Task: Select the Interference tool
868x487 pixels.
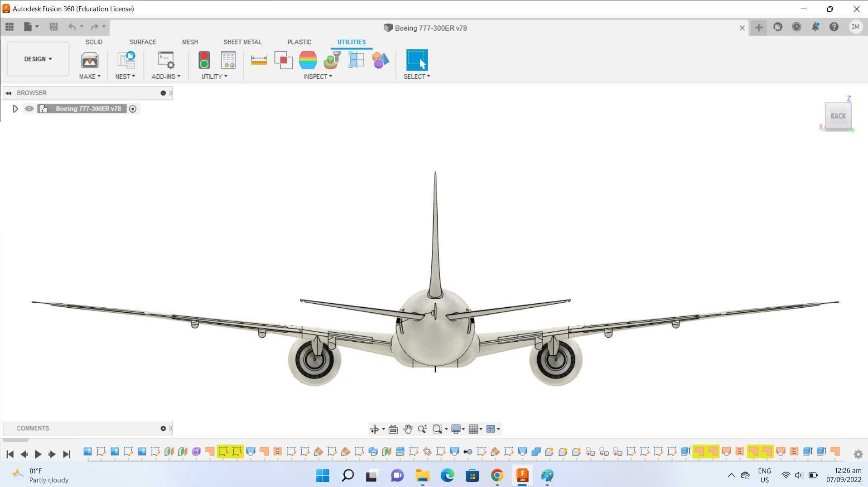Action: [x=284, y=60]
